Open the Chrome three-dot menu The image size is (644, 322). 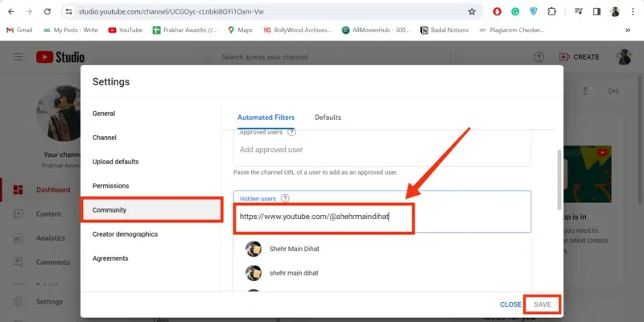point(633,11)
